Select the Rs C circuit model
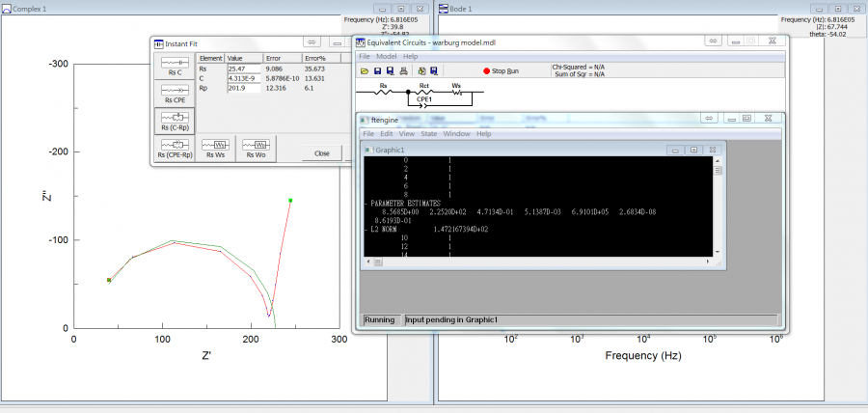This screenshot has height=413, width=868. (x=175, y=65)
